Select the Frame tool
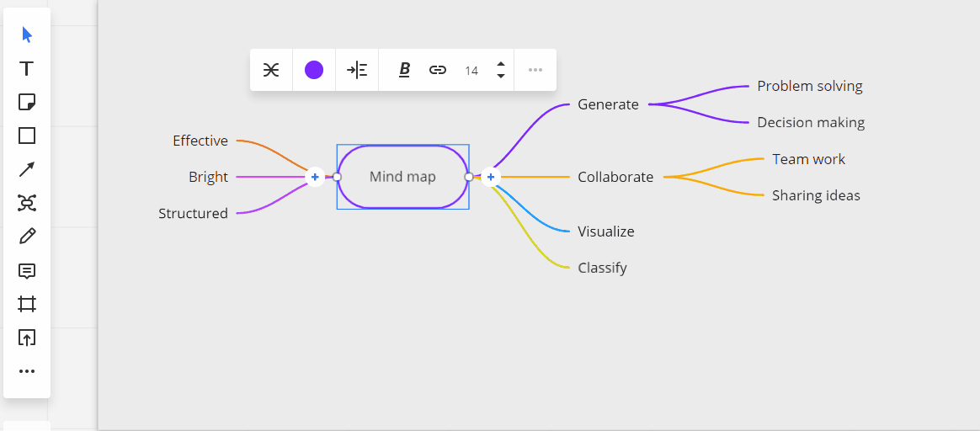980x431 pixels. [27, 304]
